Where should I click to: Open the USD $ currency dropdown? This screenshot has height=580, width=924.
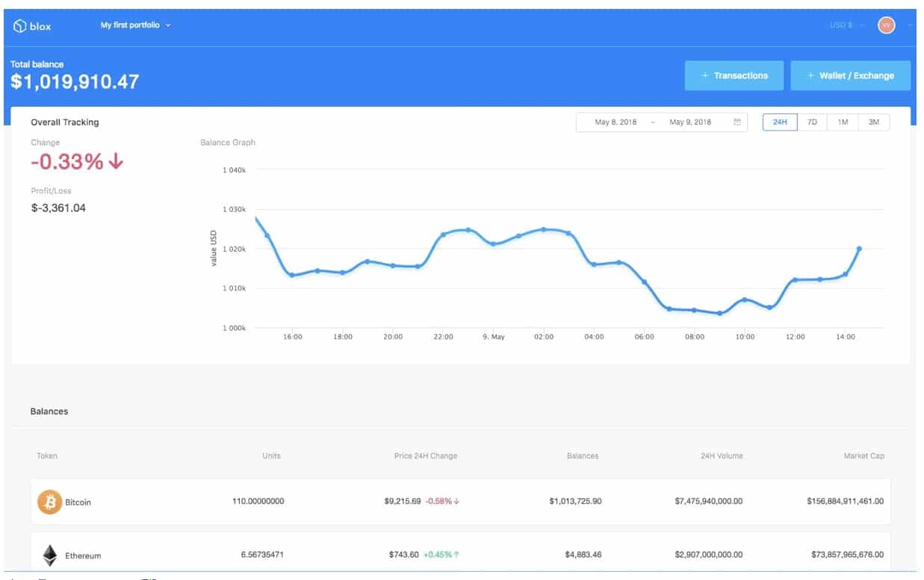846,25
